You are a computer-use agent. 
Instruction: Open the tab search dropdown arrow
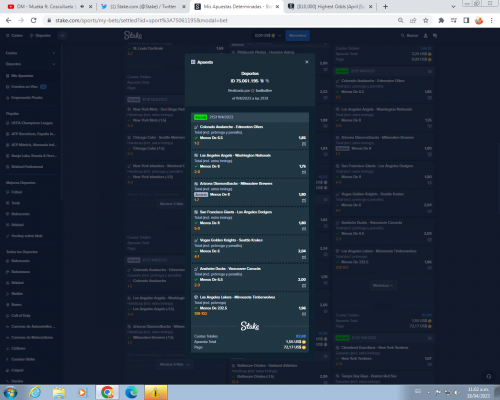click(453, 7)
